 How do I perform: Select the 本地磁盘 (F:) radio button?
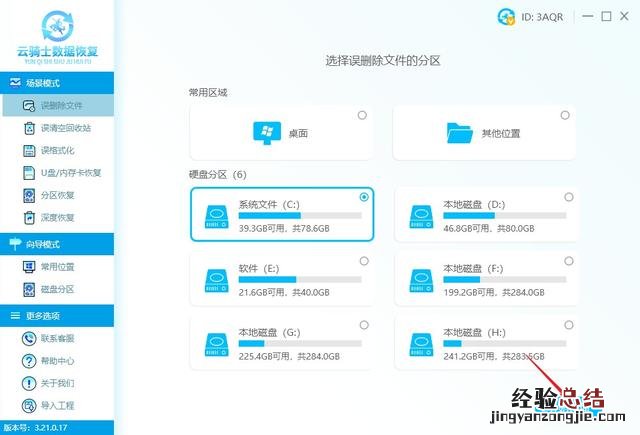pos(569,261)
